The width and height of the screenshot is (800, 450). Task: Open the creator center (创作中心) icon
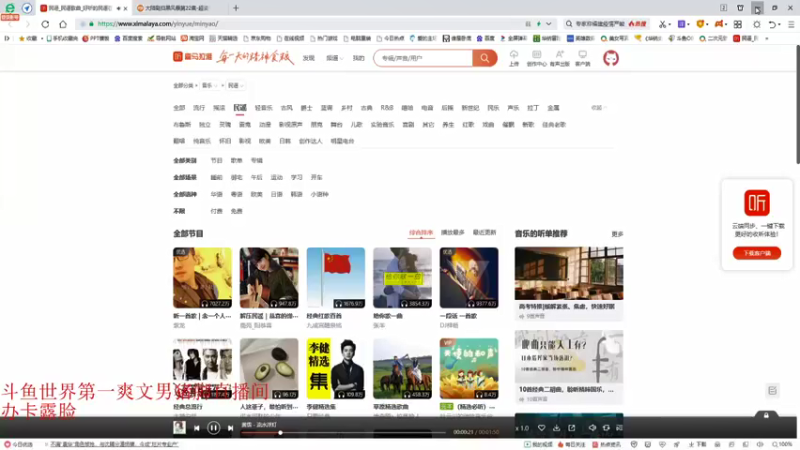(x=536, y=58)
